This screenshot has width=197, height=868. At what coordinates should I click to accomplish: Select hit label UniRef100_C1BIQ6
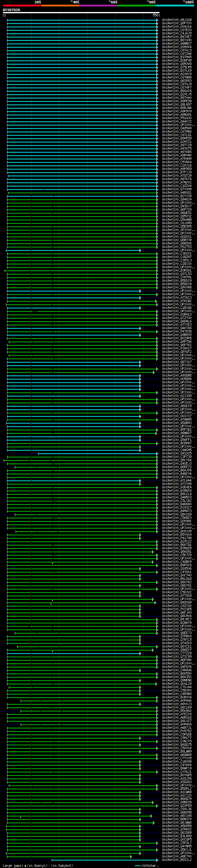177,308
